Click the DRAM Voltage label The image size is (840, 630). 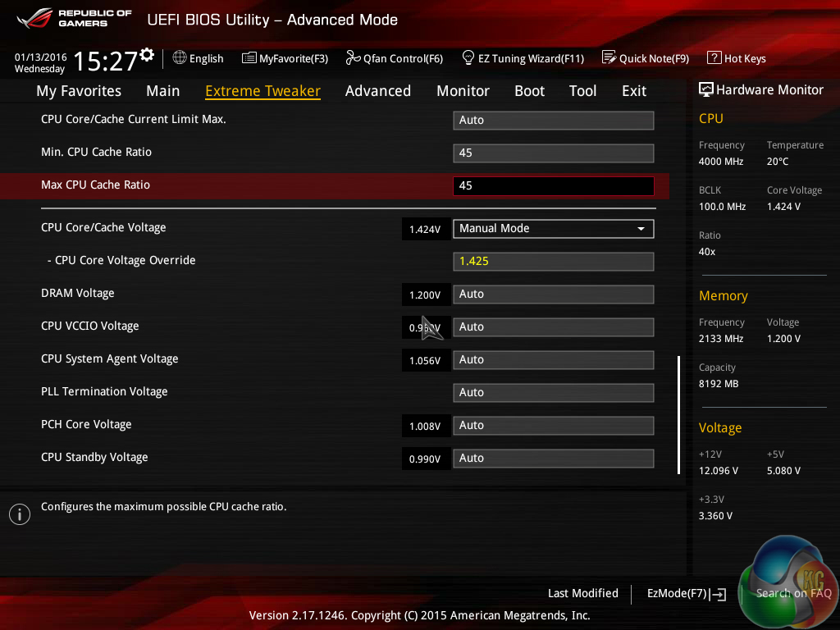(x=78, y=293)
